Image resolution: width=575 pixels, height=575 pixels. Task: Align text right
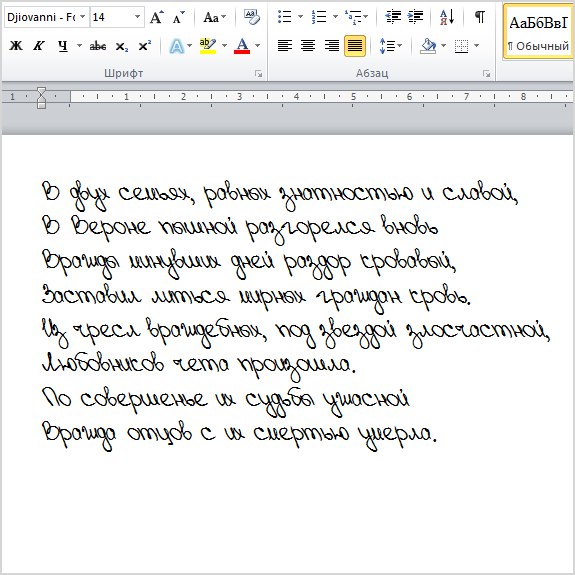[332, 46]
